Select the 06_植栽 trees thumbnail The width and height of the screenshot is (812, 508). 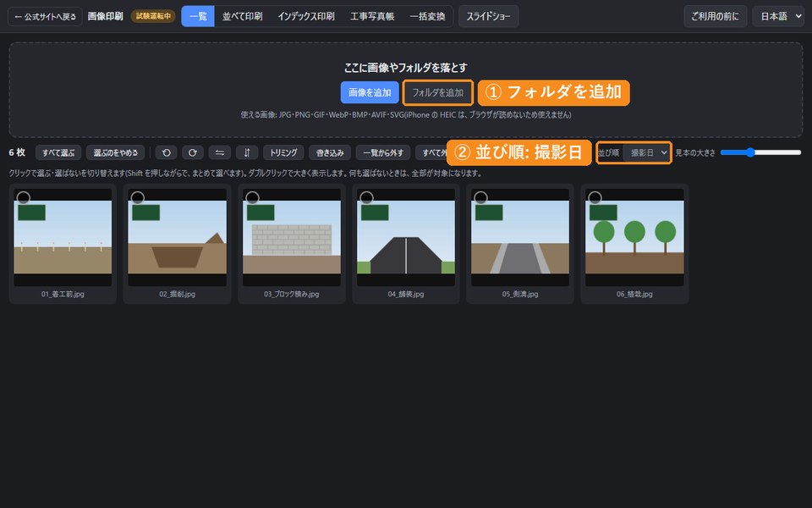[634, 237]
